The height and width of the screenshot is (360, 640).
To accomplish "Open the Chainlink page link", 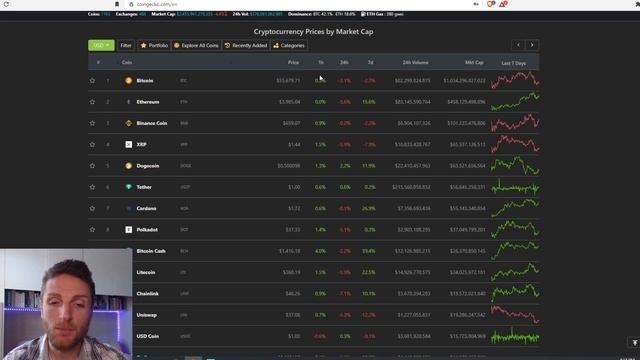I will point(147,294).
